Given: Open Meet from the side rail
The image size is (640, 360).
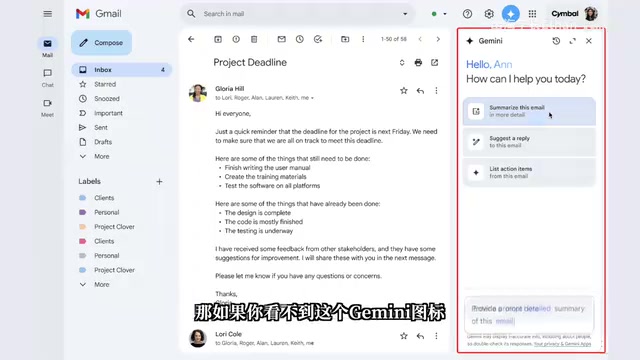Looking at the screenshot, I should click(47, 103).
